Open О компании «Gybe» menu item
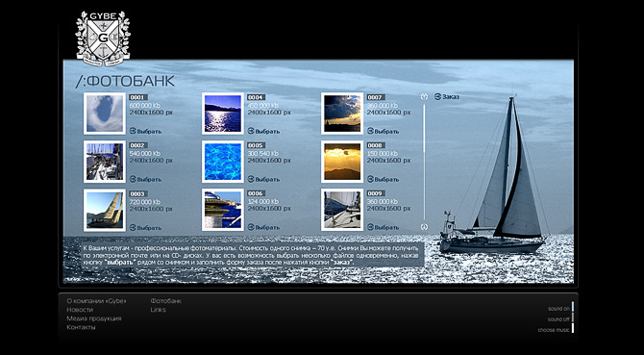Viewport: 644px width, 355px height. pos(96,301)
